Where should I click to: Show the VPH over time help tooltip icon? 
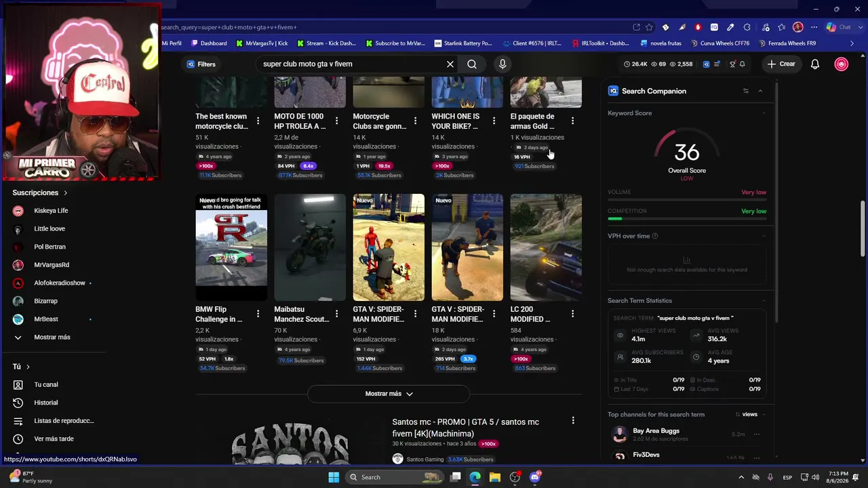click(654, 236)
